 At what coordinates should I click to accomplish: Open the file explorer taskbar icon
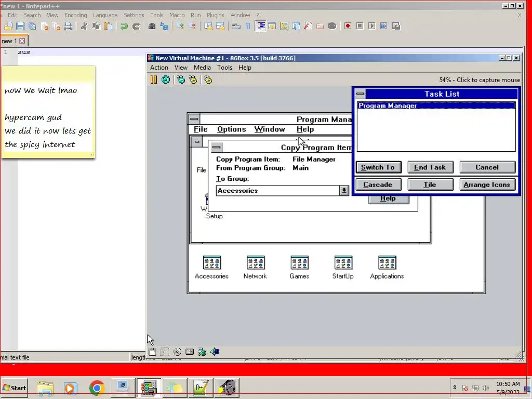click(45, 388)
